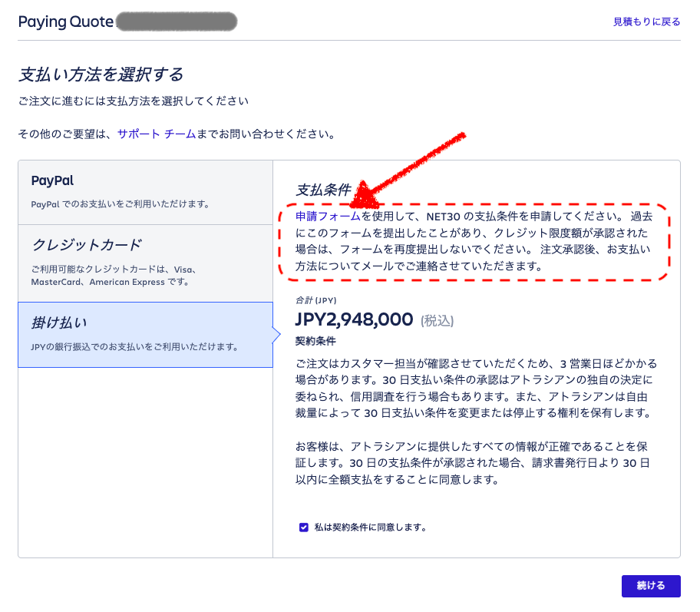Open the 申請フォーム application form link

[328, 217]
